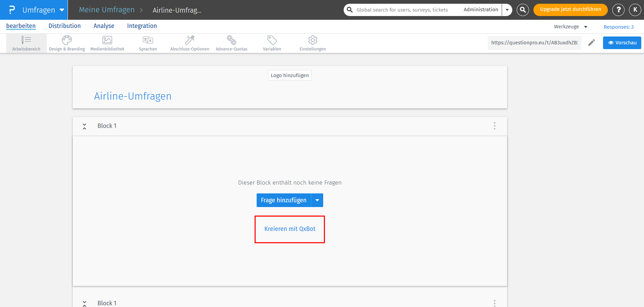The width and height of the screenshot is (644, 307).
Task: Click the Vorschau preview button
Action: (622, 43)
